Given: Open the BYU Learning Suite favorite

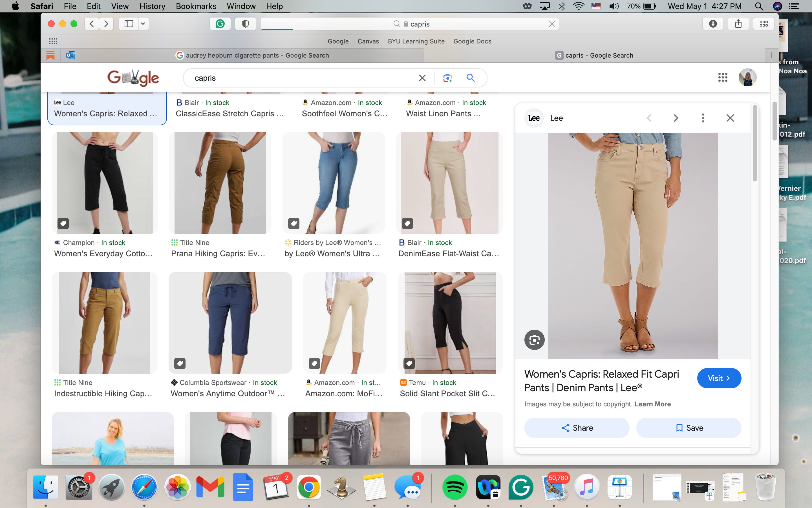Looking at the screenshot, I should coord(416,41).
